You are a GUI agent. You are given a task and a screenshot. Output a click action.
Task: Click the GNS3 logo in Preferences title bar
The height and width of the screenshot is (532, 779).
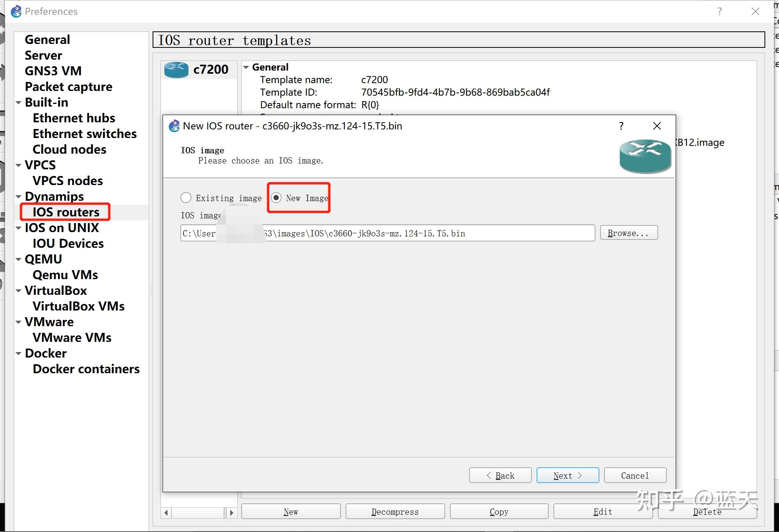(x=16, y=11)
